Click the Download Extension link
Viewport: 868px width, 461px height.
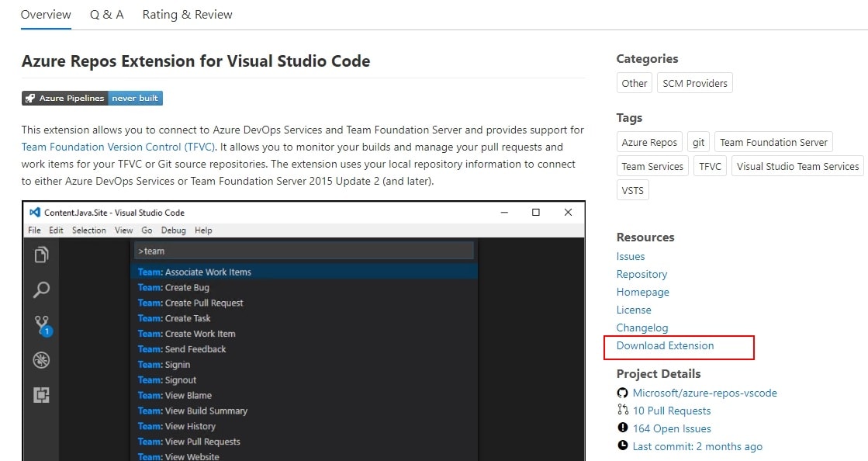point(665,345)
